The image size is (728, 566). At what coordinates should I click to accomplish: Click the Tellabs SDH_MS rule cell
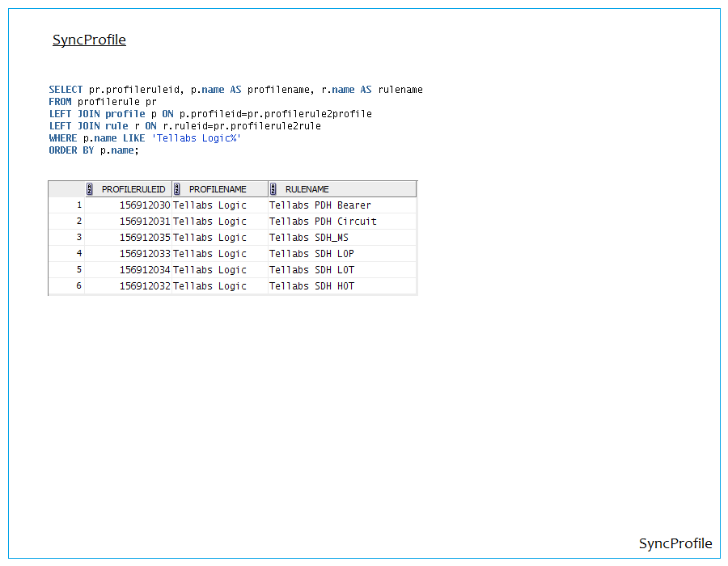point(307,238)
